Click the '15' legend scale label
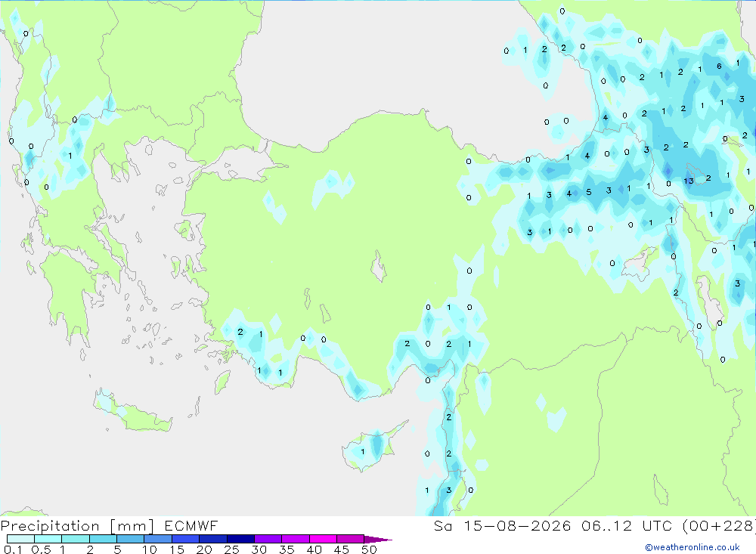 (x=177, y=549)
